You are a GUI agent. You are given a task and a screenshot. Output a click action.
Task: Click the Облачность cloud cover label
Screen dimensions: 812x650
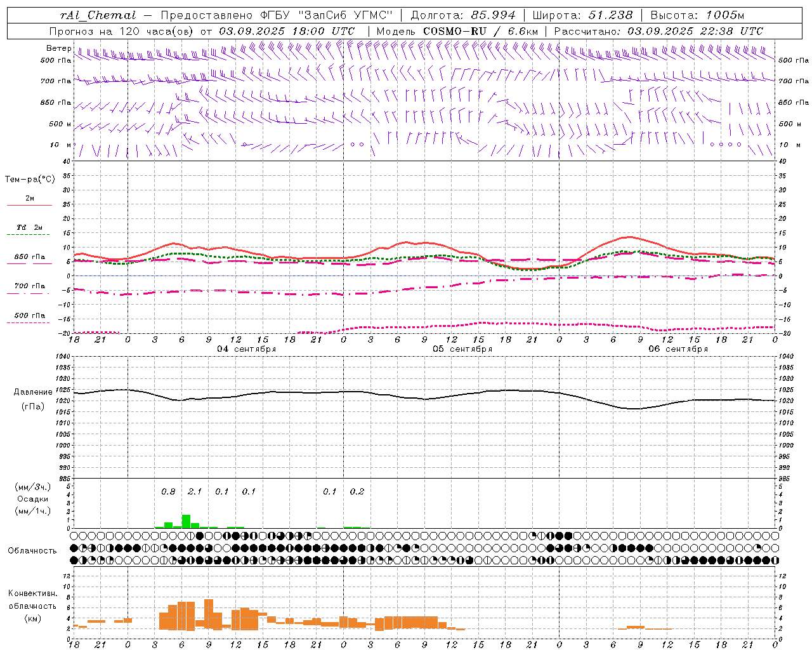click(x=32, y=551)
